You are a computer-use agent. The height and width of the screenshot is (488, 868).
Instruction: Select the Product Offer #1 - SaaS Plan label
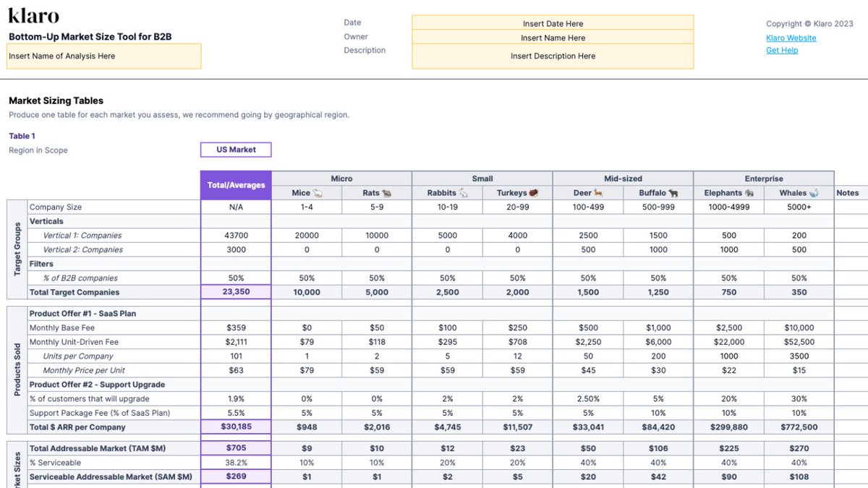pos(82,313)
